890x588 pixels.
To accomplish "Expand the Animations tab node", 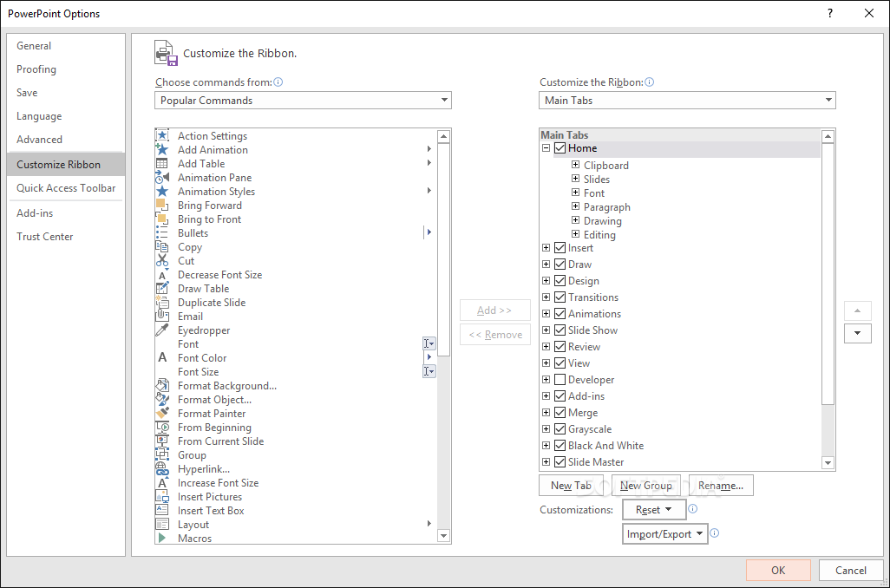I will point(546,314).
